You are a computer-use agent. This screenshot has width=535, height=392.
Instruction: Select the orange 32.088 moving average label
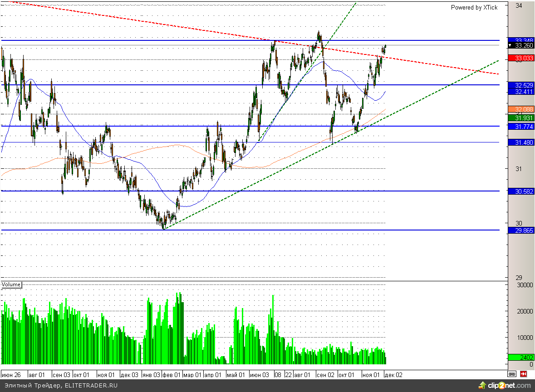click(521, 109)
